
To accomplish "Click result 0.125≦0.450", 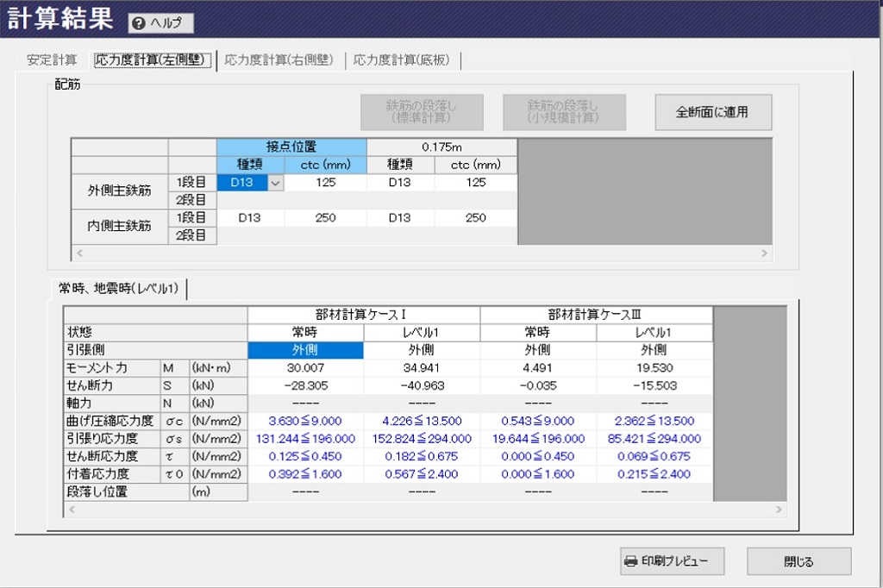I will pyautogui.click(x=305, y=457).
